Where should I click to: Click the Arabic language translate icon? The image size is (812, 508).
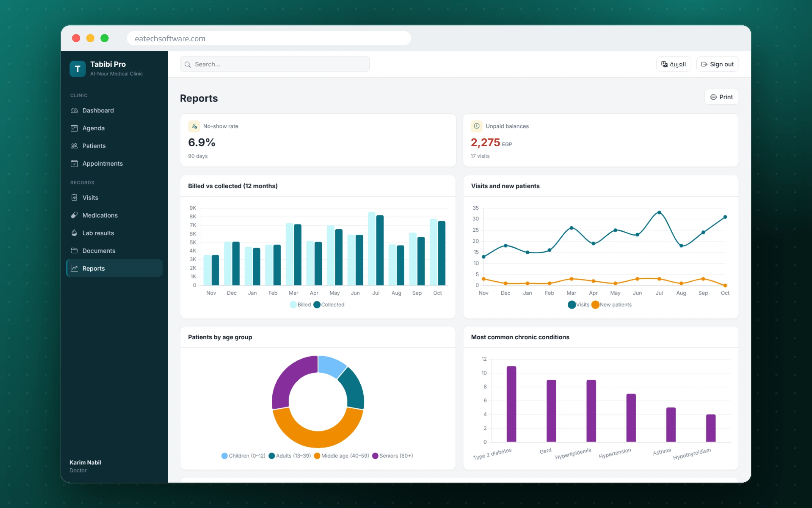click(664, 64)
